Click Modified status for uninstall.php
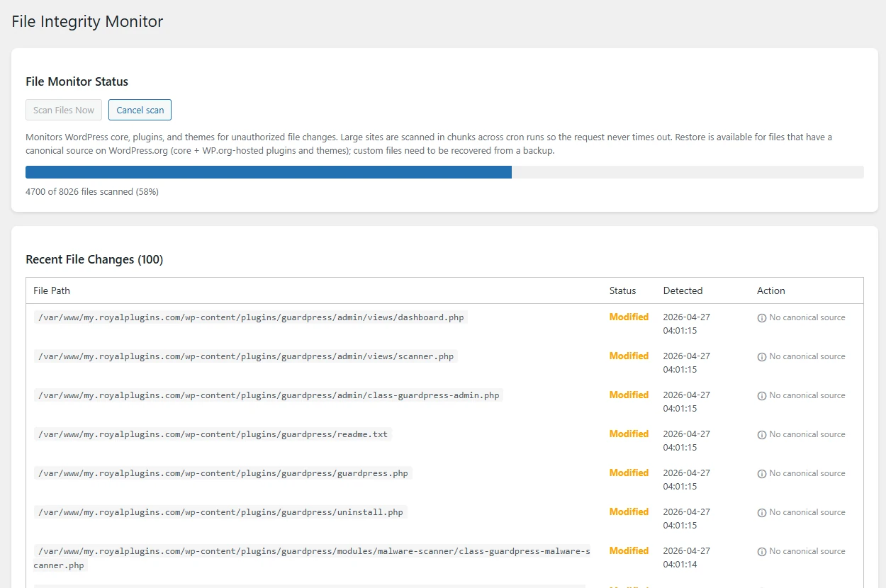Viewport: 886px width, 588px height. point(629,512)
